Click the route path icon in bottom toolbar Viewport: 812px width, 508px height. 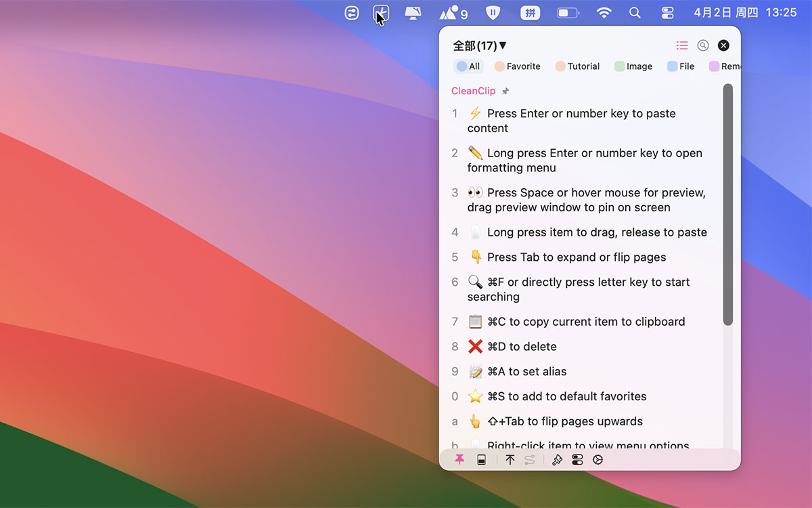tap(530, 460)
